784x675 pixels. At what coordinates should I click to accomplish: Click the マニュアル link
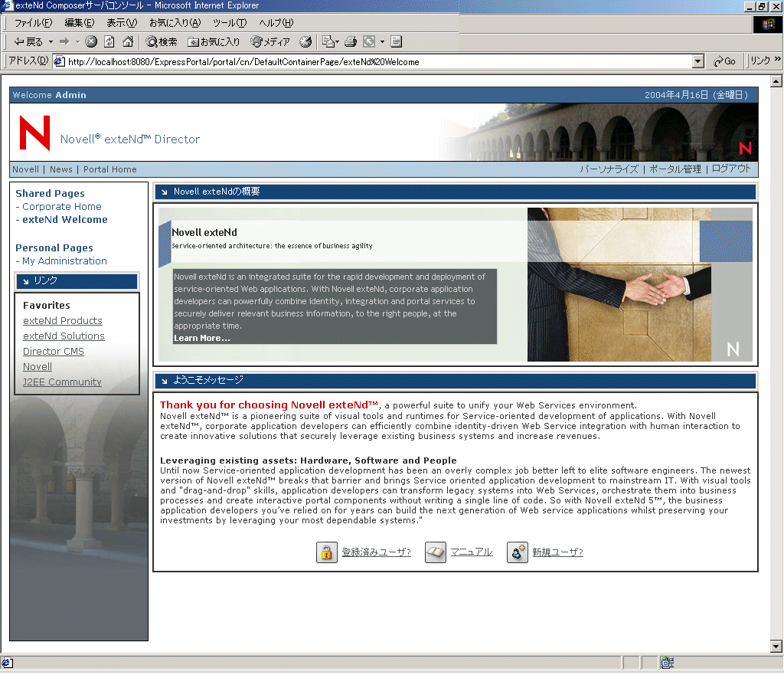472,552
